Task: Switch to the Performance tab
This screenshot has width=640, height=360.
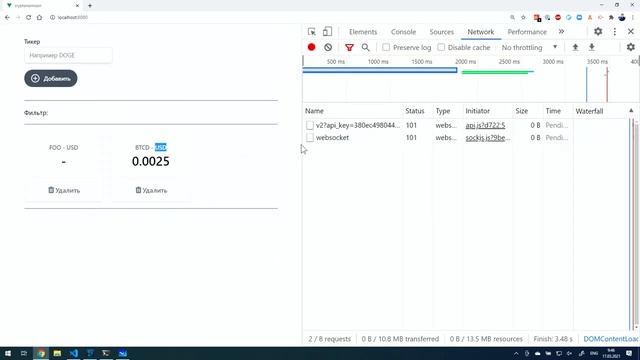Action: (527, 32)
